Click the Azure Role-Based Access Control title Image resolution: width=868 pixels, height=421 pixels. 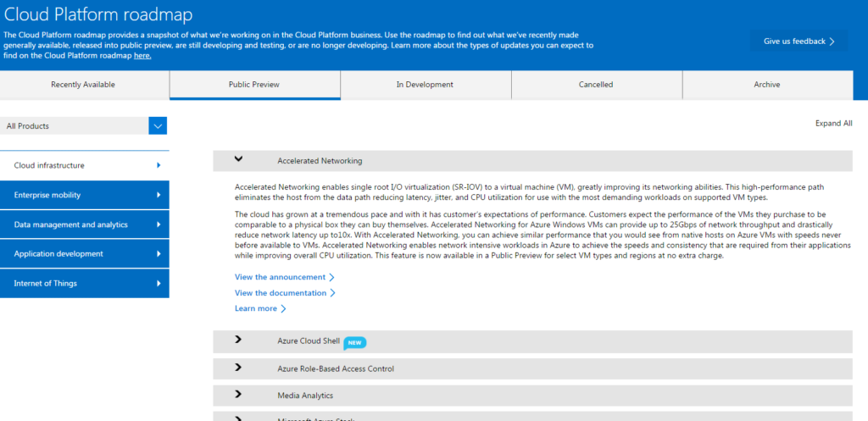point(336,368)
